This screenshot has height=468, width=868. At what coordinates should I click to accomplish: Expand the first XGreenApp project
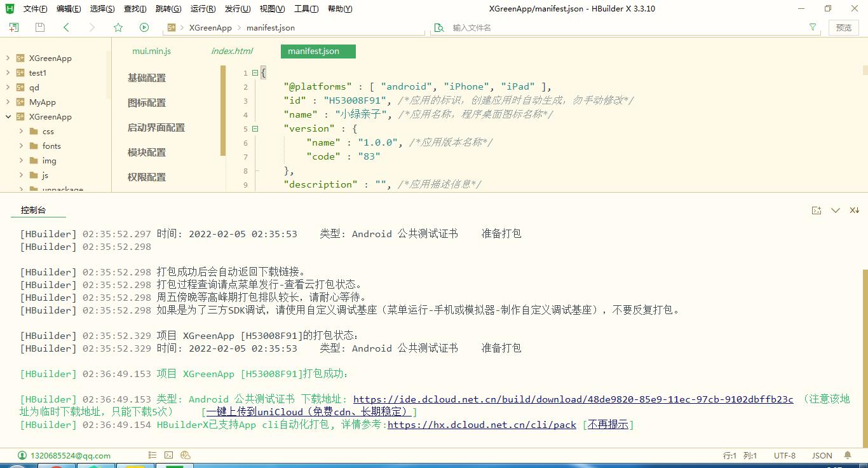coord(8,58)
